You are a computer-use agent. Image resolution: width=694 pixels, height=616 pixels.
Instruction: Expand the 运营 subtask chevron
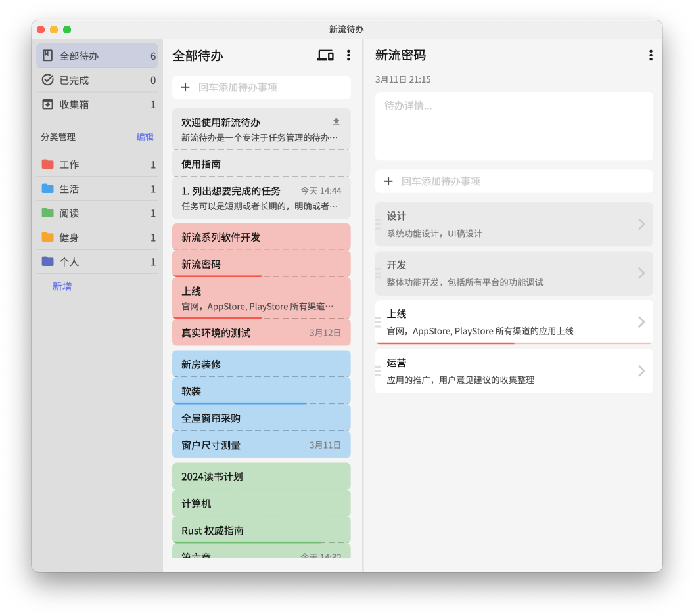click(x=641, y=370)
